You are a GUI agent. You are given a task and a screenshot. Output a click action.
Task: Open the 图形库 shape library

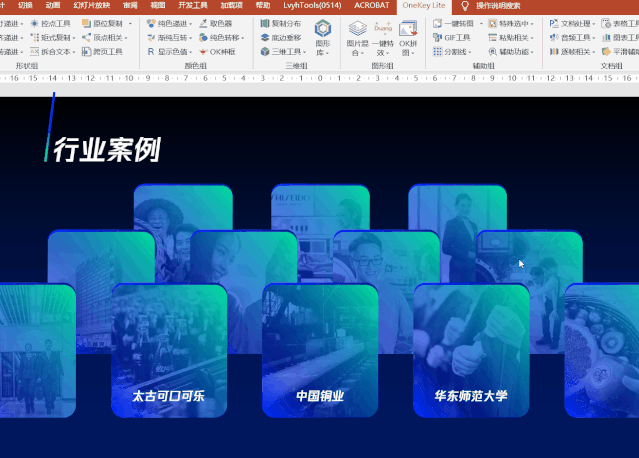pyautogui.click(x=323, y=37)
